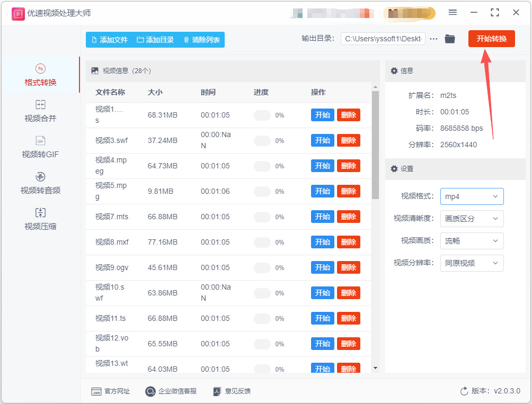
Task: Click 删除 for 视频9.ogv
Action: pos(349,267)
